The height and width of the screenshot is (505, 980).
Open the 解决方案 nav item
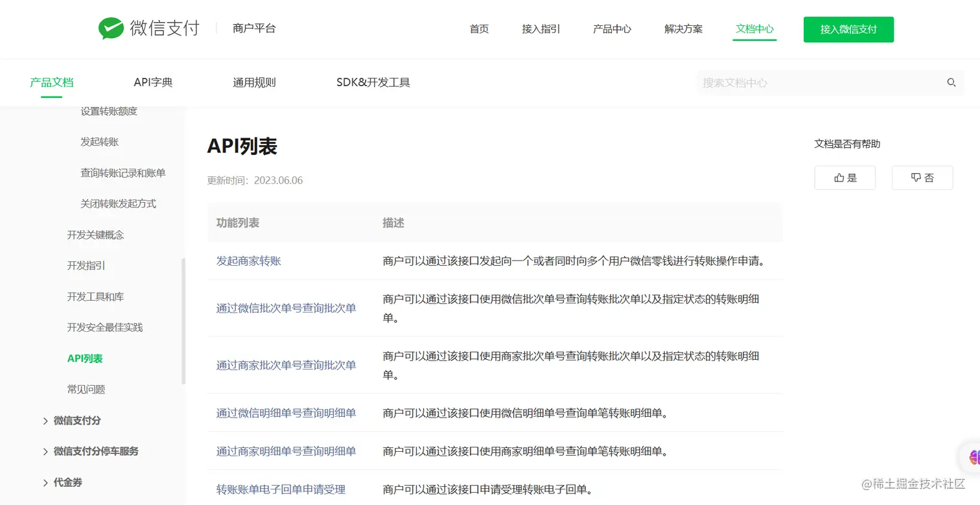click(x=683, y=29)
